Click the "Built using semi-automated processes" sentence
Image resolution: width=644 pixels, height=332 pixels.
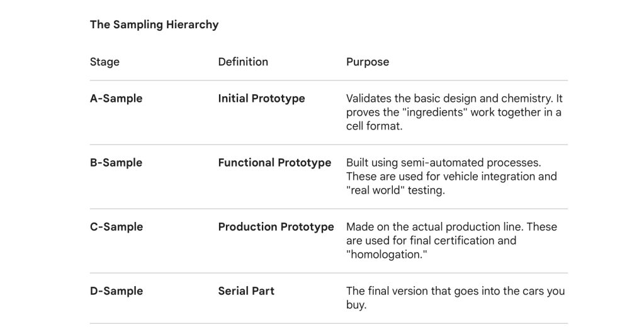(443, 163)
